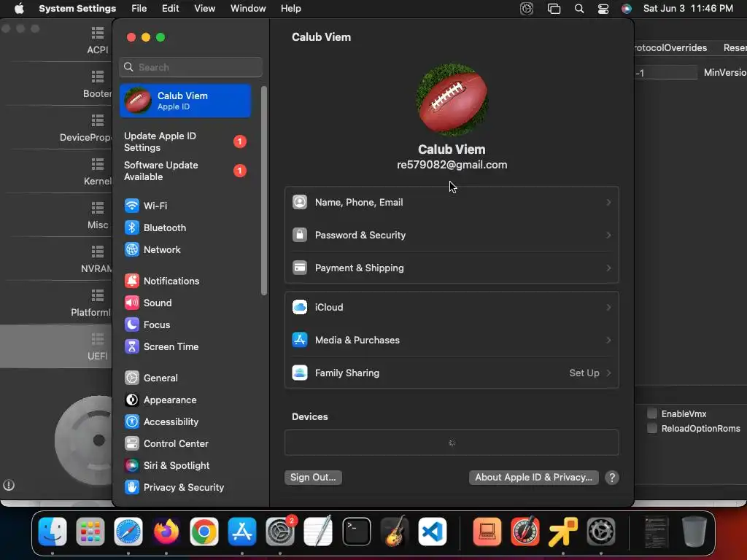Click the Sign Out button
Screen dimensions: 747x560
coord(313,477)
